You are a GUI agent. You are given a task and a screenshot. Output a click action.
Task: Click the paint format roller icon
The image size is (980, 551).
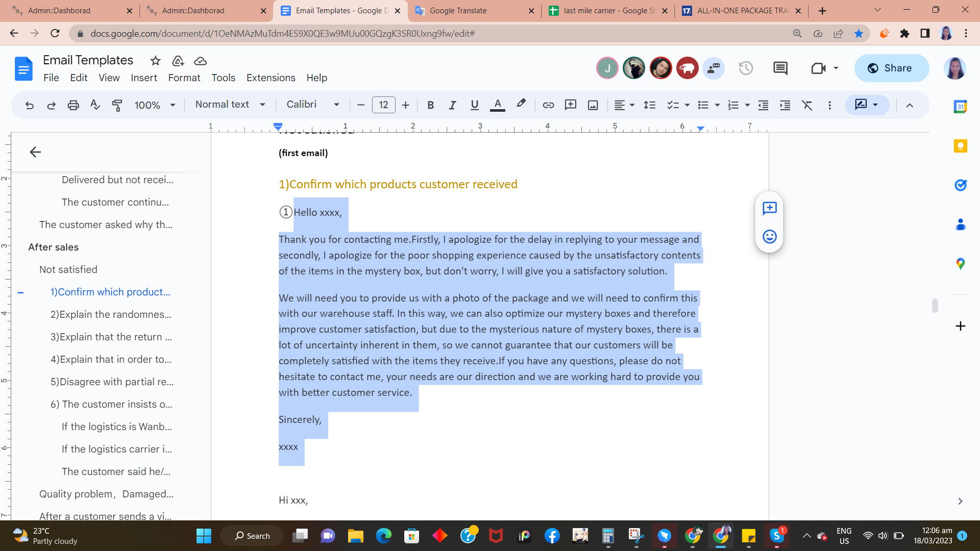tap(117, 105)
